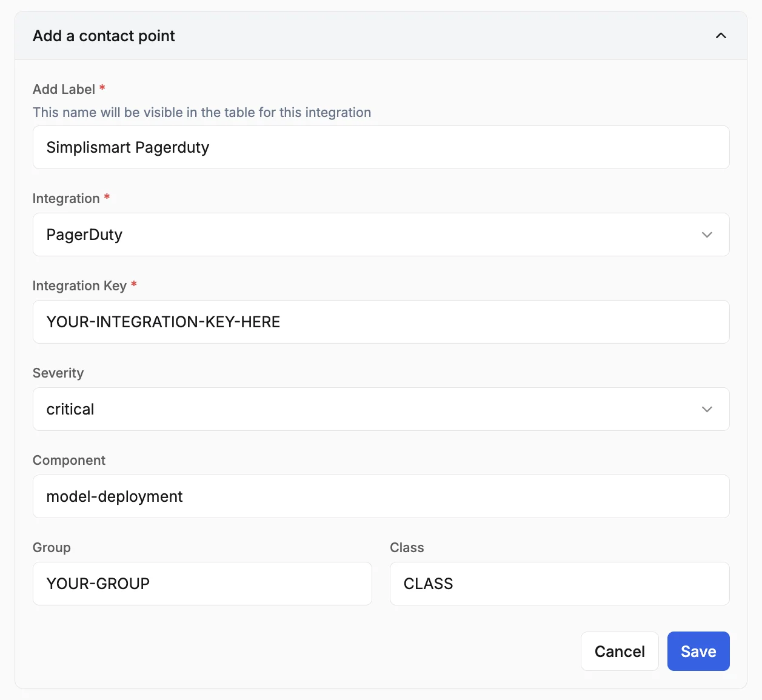Cancel adding the contact point
Image resolution: width=762 pixels, height=700 pixels.
(x=620, y=652)
